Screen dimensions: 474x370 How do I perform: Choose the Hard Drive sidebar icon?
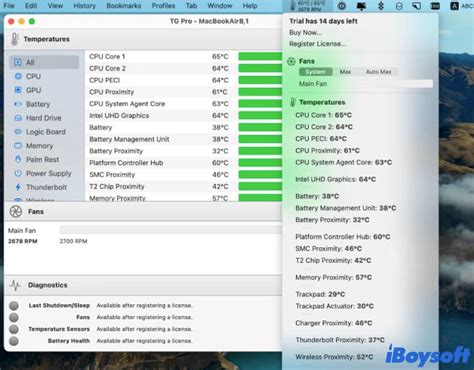[18, 118]
